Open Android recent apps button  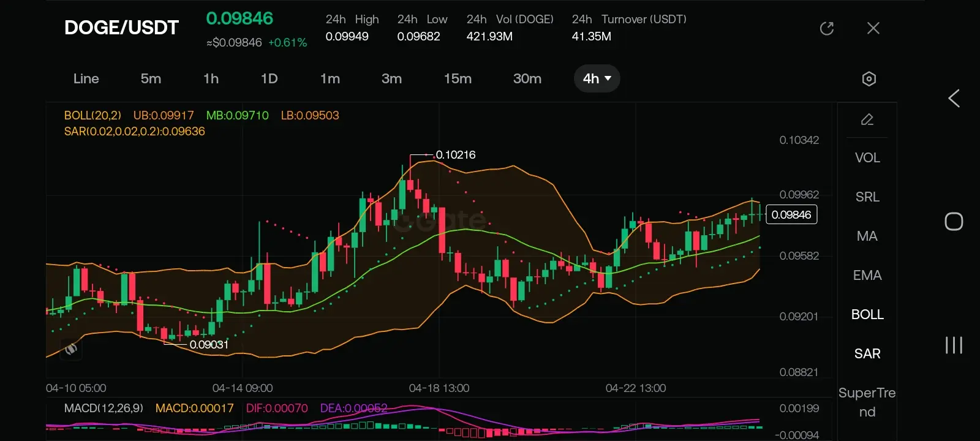coord(954,345)
